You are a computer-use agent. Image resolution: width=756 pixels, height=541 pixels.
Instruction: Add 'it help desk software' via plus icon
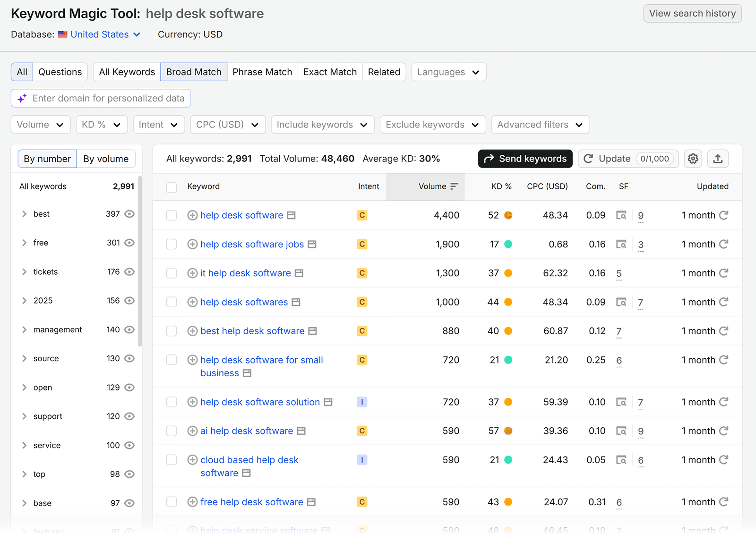(x=192, y=273)
